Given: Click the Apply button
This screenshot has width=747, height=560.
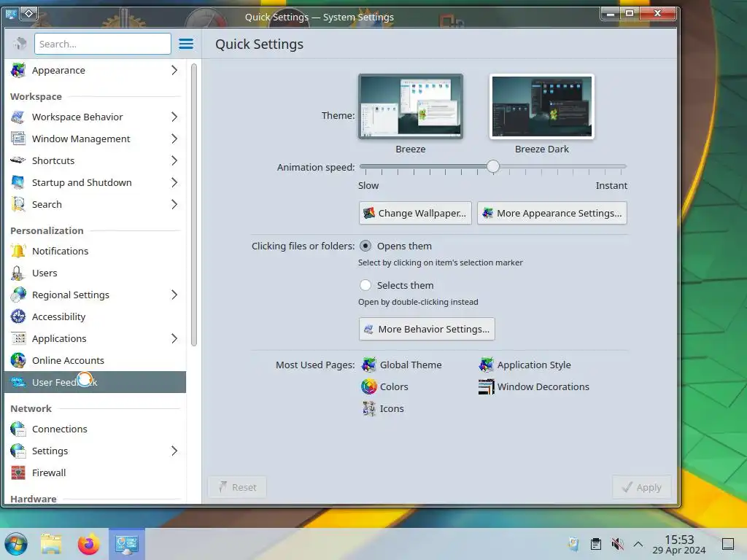Looking at the screenshot, I should point(642,487).
